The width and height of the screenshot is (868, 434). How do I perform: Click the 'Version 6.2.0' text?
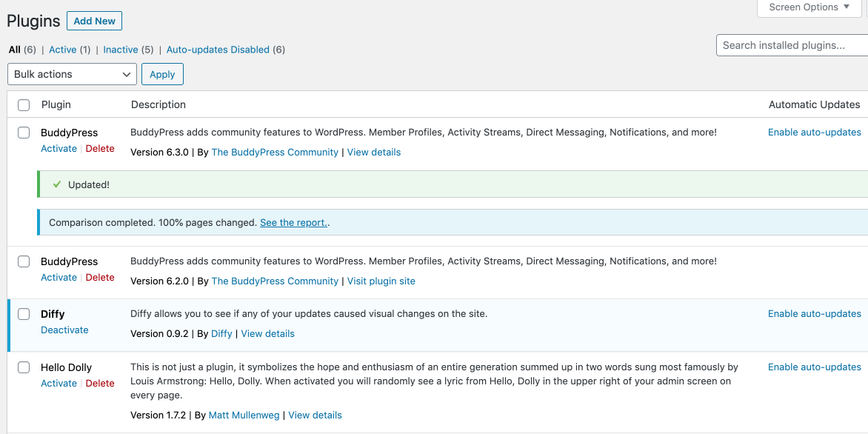tap(159, 281)
